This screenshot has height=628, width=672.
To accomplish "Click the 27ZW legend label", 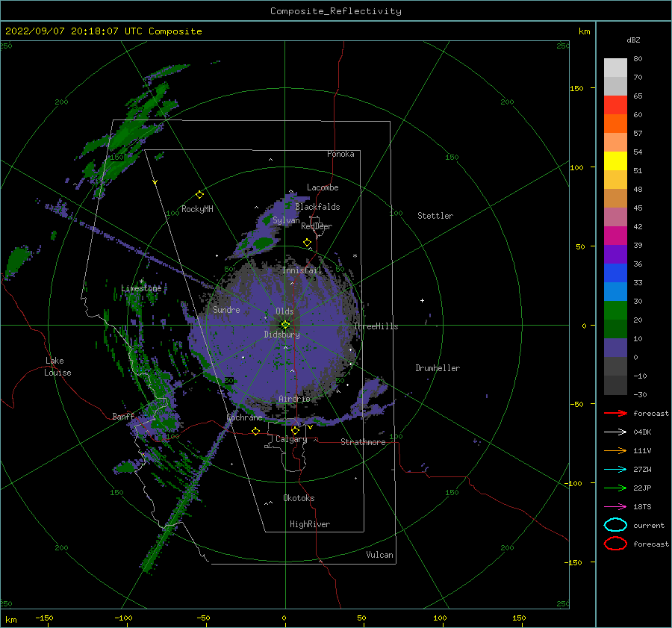I will pos(642,470).
